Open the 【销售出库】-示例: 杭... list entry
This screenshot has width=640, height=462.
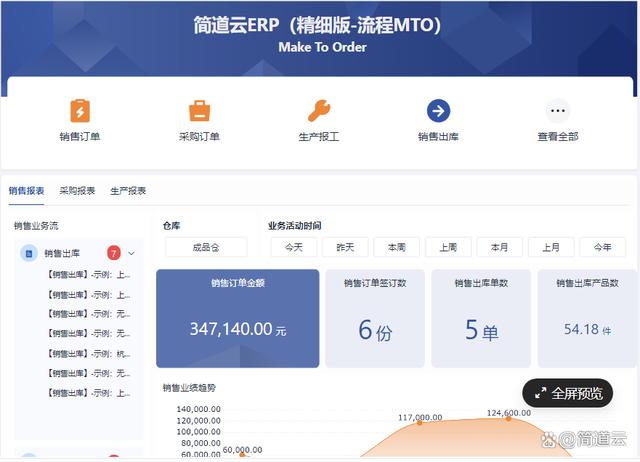pos(89,353)
